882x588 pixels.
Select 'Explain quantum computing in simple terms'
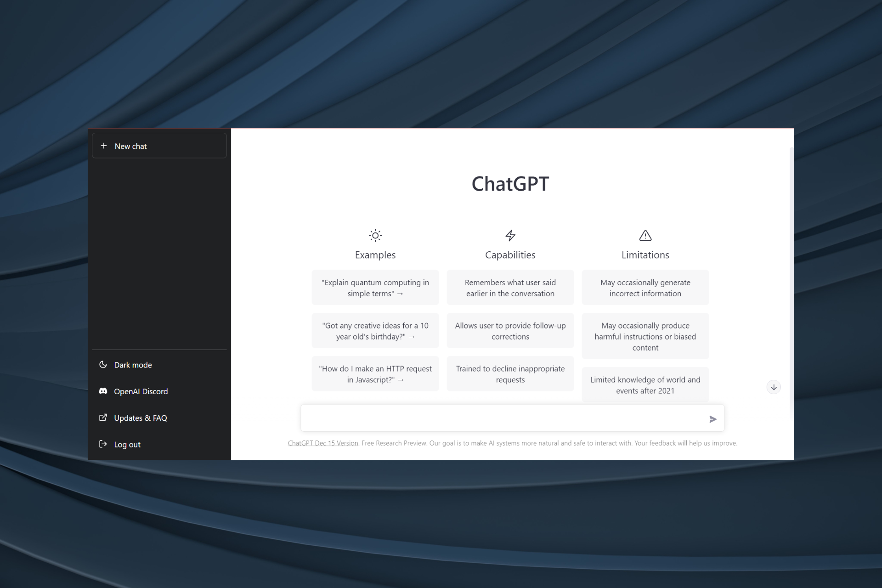[x=375, y=288]
